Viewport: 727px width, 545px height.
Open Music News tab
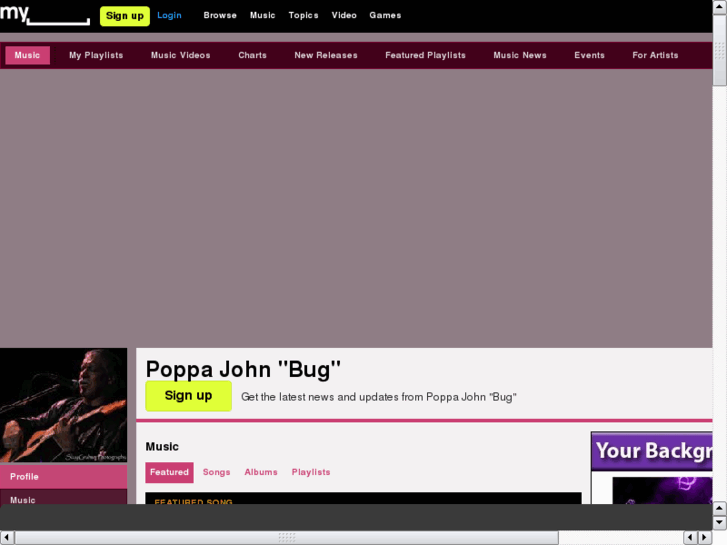(520, 55)
